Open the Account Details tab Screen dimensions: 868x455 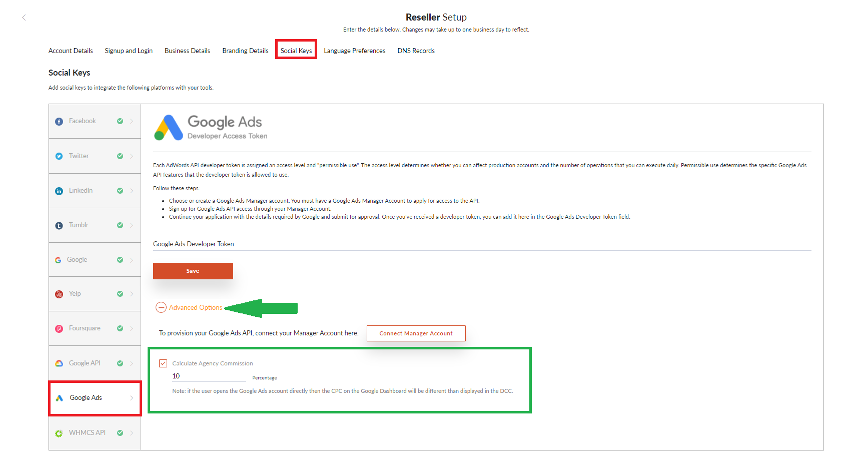71,51
